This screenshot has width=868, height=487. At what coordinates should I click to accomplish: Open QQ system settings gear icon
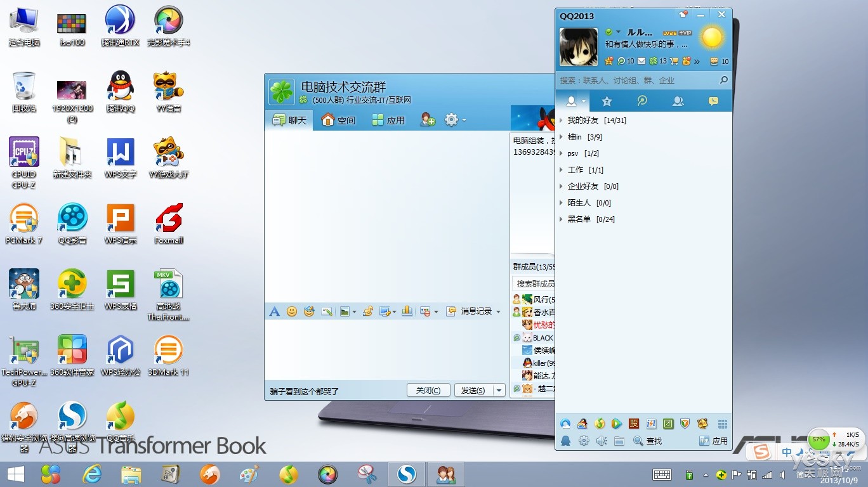(x=584, y=441)
